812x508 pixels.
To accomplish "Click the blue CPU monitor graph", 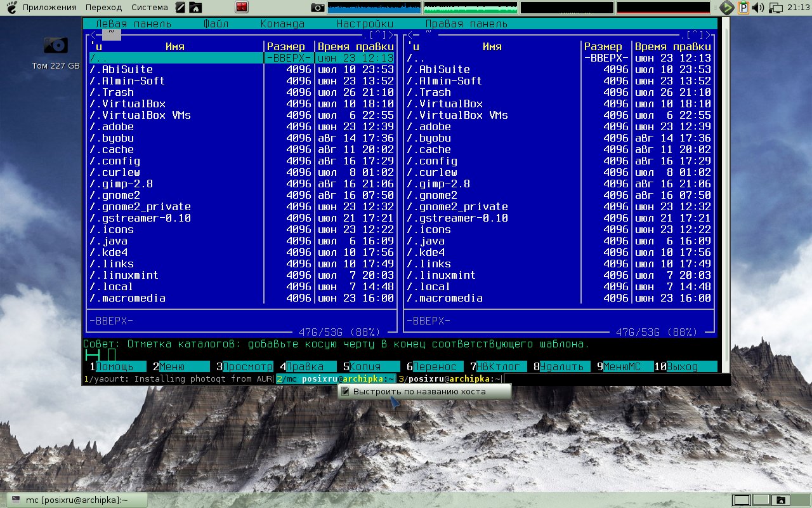I will (x=374, y=8).
